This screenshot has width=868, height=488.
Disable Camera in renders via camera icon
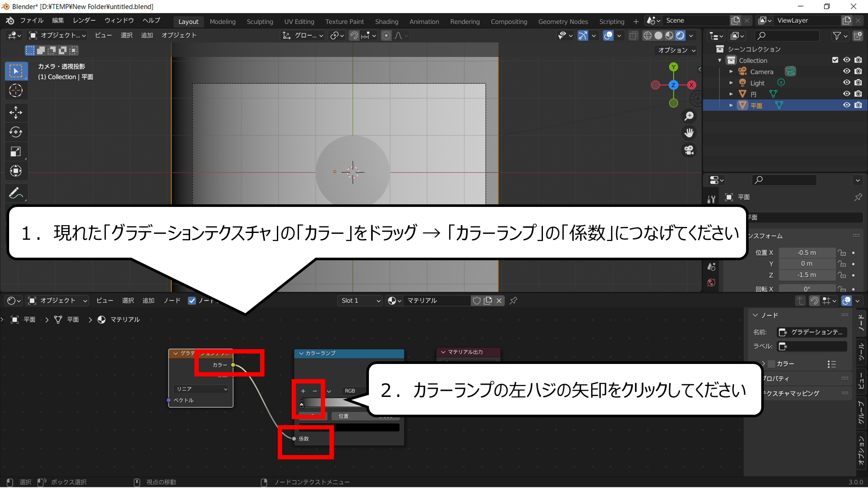click(x=858, y=71)
